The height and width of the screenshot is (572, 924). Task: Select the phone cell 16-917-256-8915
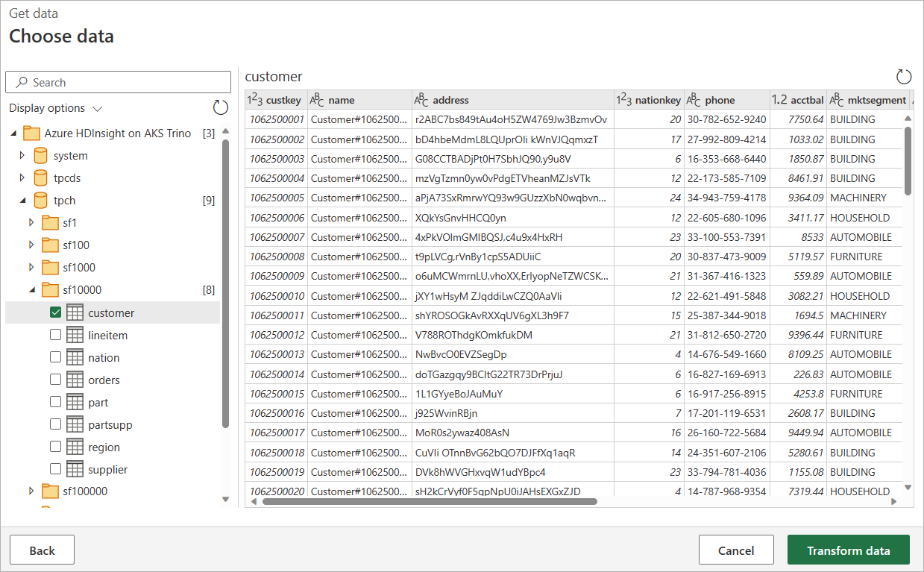pos(726,394)
